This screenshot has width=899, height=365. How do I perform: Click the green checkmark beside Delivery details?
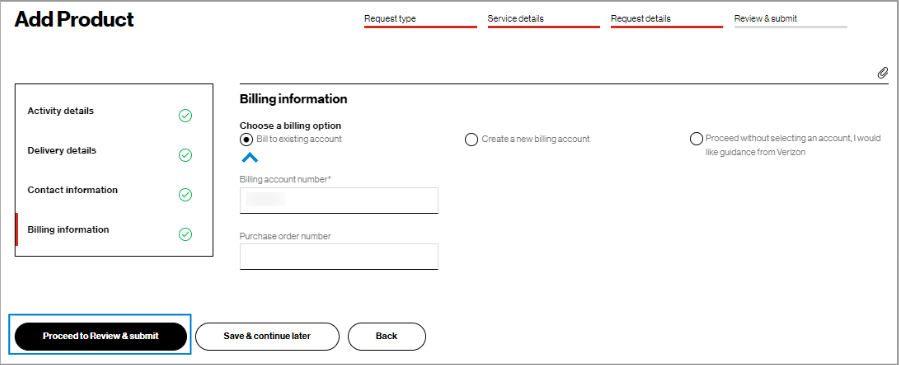(185, 155)
